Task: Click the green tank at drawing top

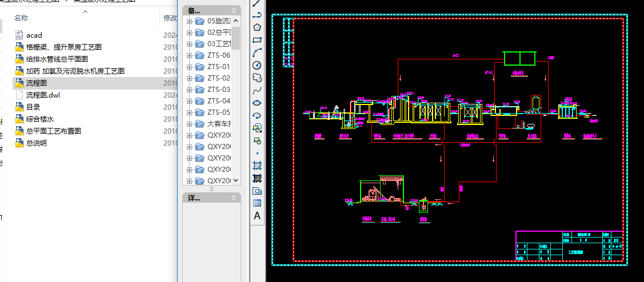Action: click(520, 58)
